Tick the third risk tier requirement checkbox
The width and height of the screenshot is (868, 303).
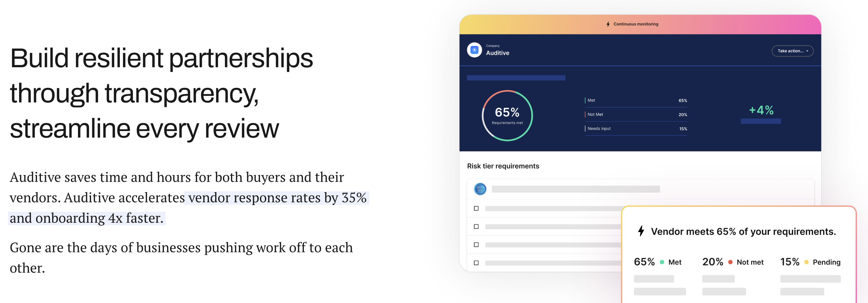point(476,245)
